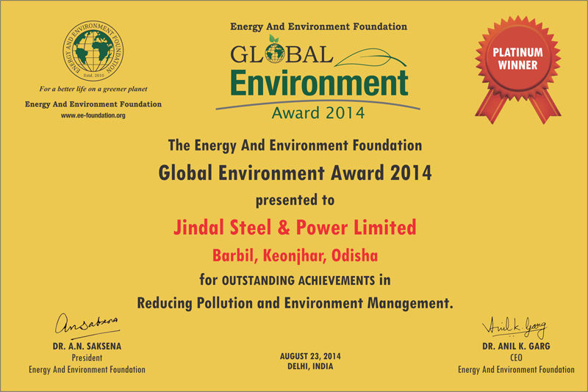588x392 pixels.
Task: Click the Energy And Environment Foundation globe seal
Action: point(93,51)
